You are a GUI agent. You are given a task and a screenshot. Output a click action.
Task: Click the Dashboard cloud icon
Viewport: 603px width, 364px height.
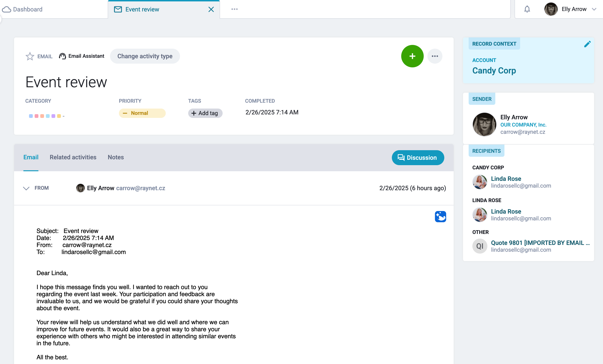coord(7,9)
